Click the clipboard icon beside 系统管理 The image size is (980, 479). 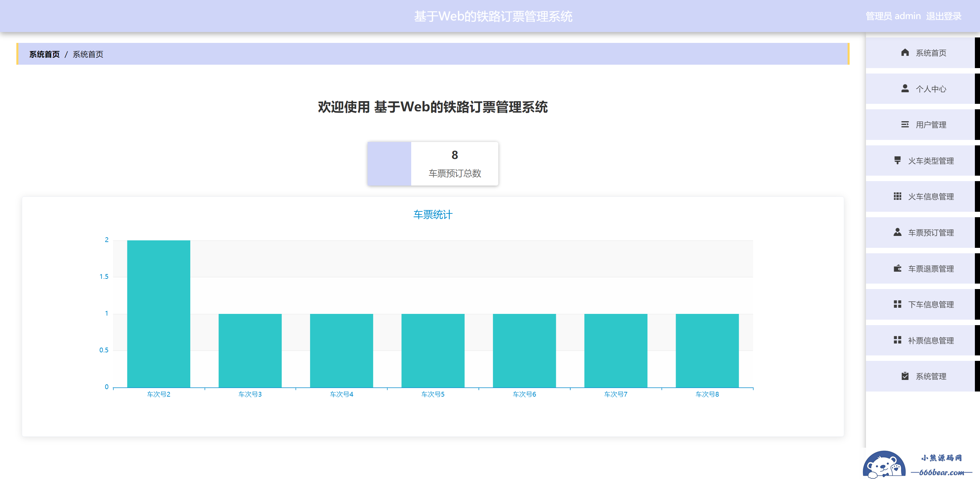coord(905,376)
